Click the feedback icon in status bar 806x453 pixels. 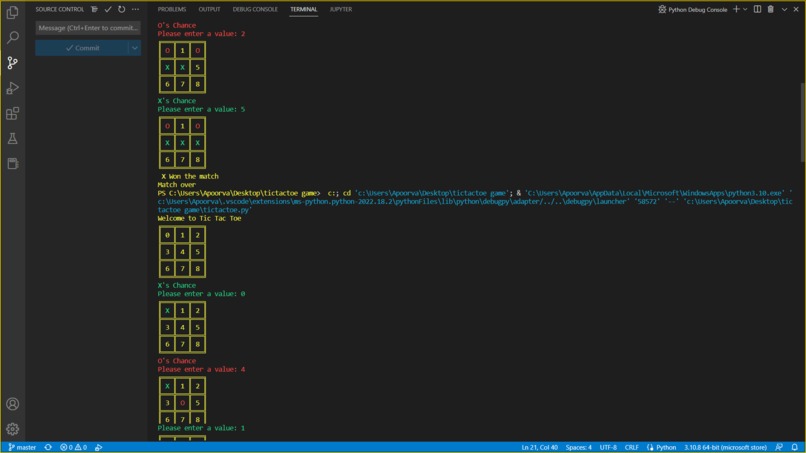779,447
